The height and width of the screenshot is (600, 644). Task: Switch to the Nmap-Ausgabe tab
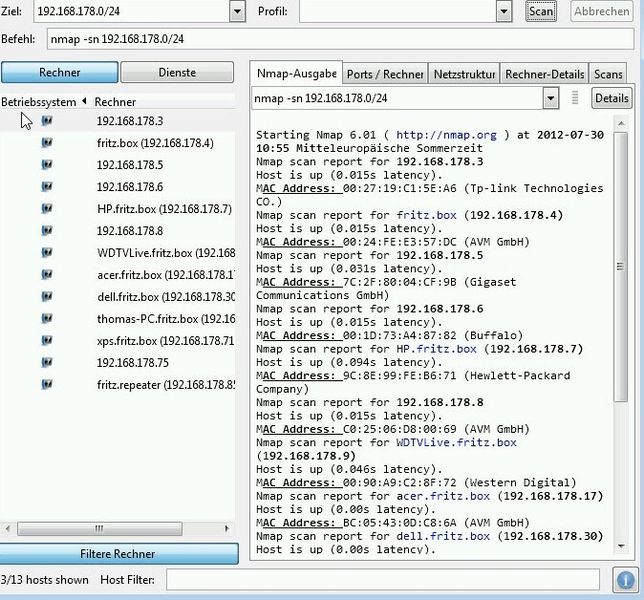297,74
